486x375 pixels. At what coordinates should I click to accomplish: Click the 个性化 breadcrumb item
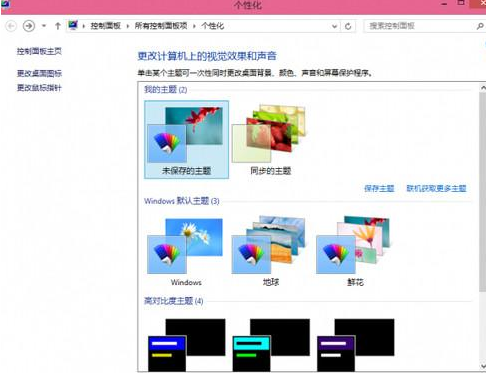[x=212, y=26]
